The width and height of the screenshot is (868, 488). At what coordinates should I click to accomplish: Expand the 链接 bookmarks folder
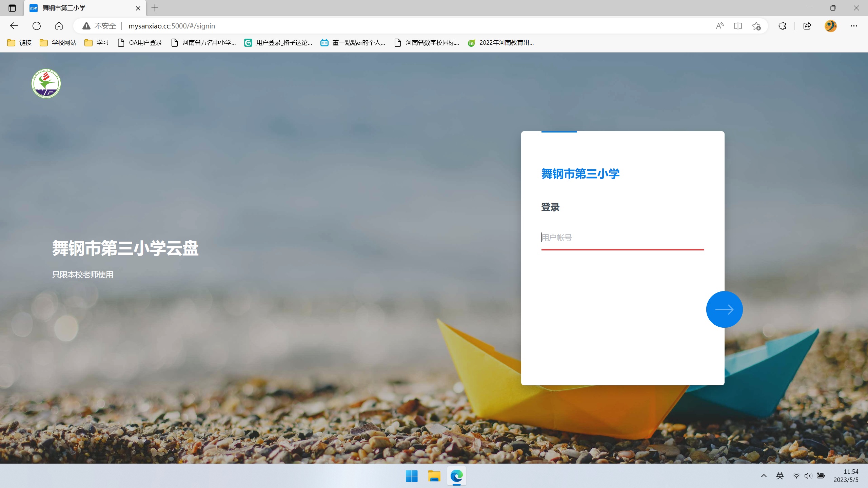tap(20, 43)
